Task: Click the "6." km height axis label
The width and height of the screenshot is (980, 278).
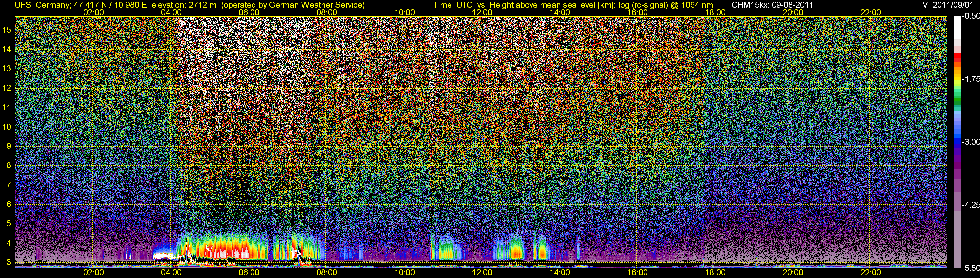Action: point(10,204)
